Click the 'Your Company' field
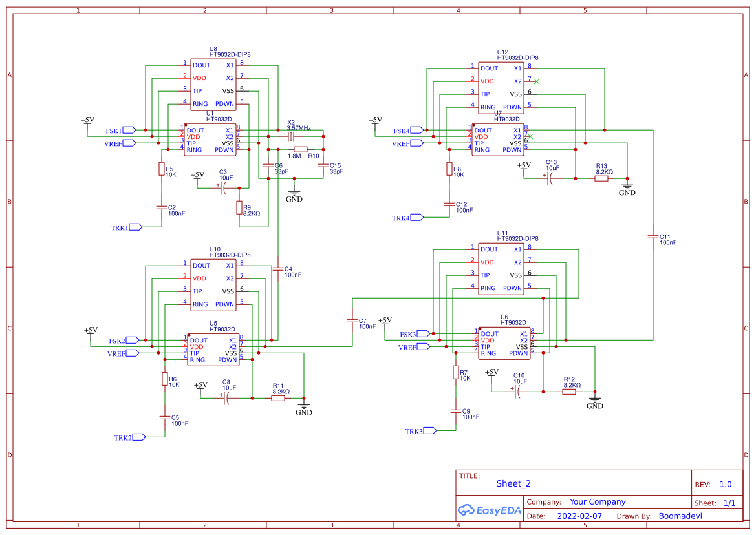The image size is (756, 535). 597,502
